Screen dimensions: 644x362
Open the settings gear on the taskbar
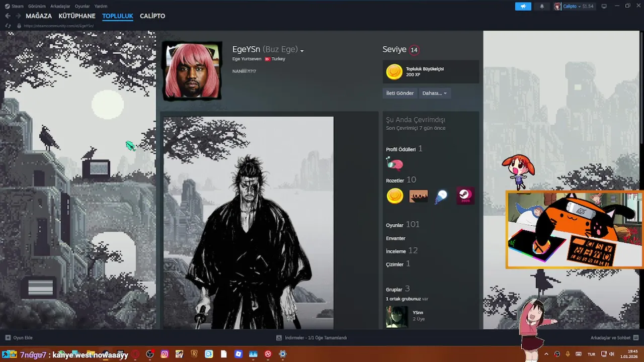pos(283,354)
